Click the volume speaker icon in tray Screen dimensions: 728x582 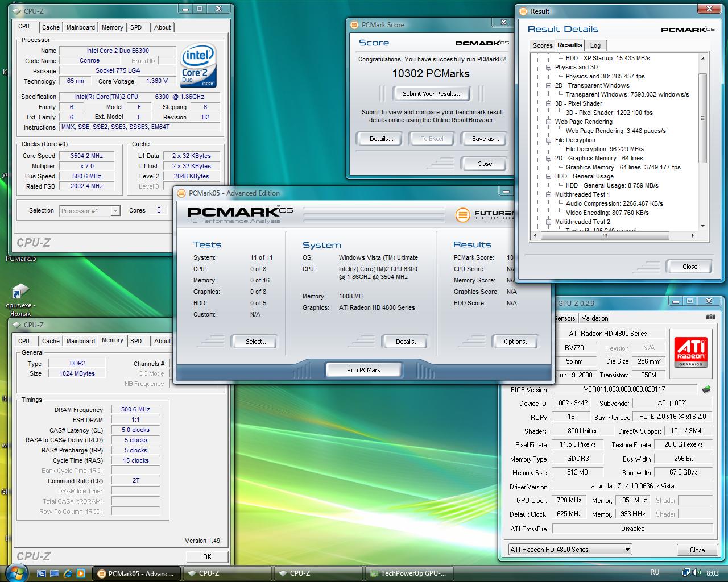click(x=697, y=573)
